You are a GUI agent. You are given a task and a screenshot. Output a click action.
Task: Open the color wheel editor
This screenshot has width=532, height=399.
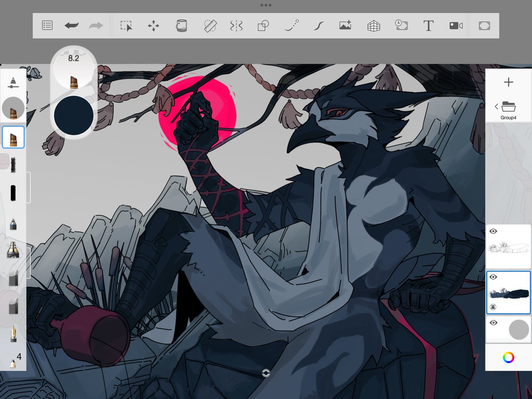[x=509, y=357]
